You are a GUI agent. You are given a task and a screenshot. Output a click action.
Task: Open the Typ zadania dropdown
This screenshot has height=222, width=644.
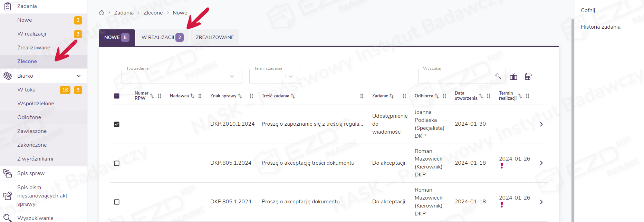point(182,76)
